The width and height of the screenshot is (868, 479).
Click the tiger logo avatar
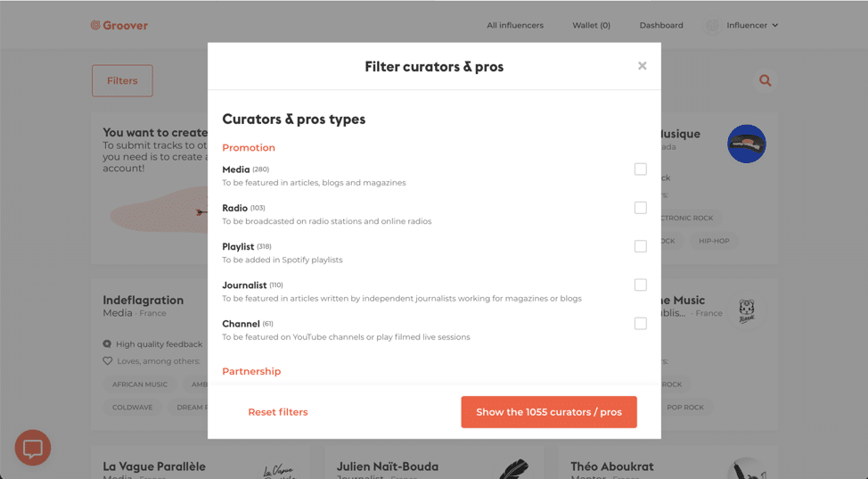pyautogui.click(x=746, y=311)
